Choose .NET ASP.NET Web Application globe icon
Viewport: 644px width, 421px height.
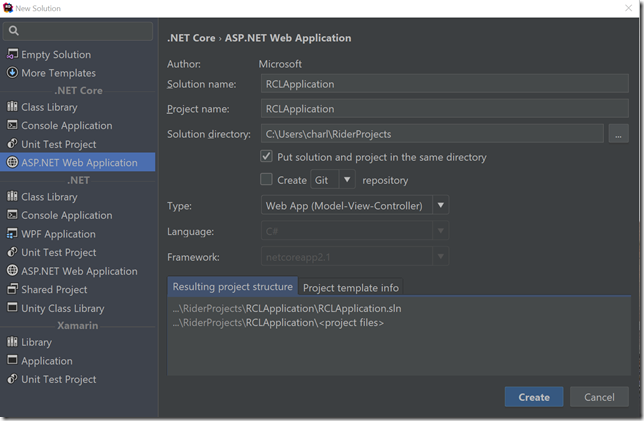pos(12,271)
